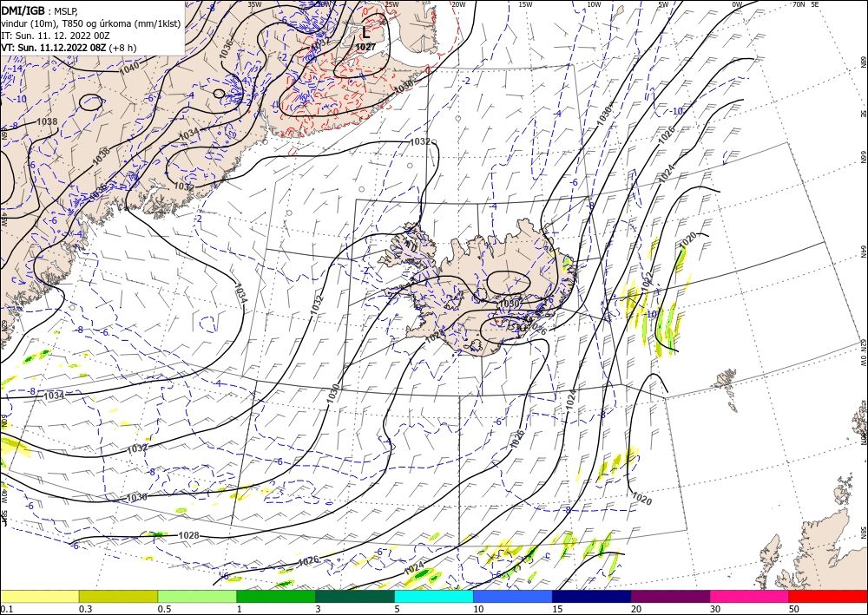
Task: Click the '15W' longitude label
Action: [525, 4]
